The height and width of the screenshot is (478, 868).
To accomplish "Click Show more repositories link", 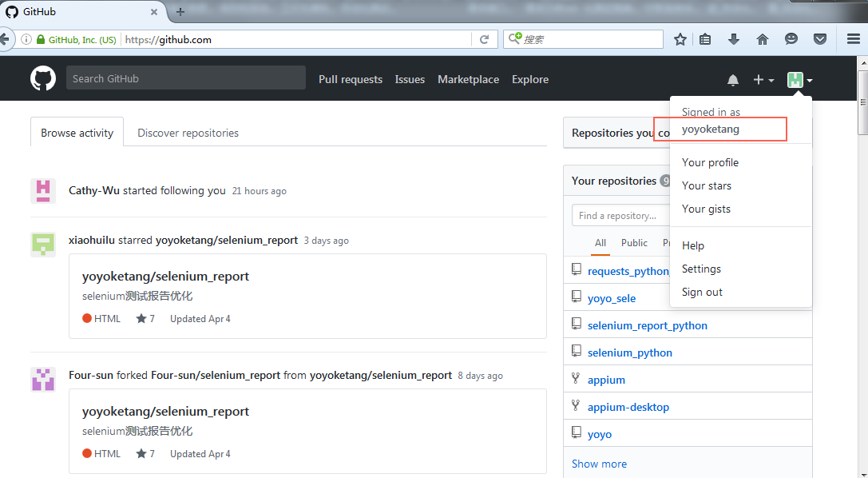I will (599, 464).
